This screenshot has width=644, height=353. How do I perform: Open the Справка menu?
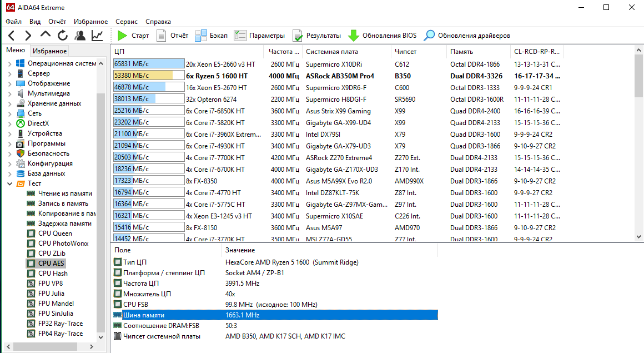coord(158,21)
